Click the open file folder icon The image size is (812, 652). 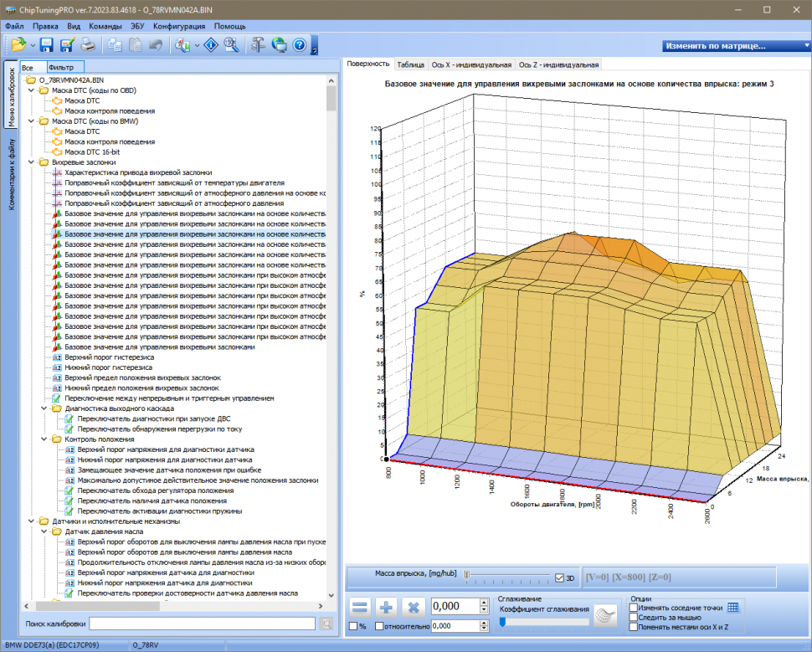18,44
